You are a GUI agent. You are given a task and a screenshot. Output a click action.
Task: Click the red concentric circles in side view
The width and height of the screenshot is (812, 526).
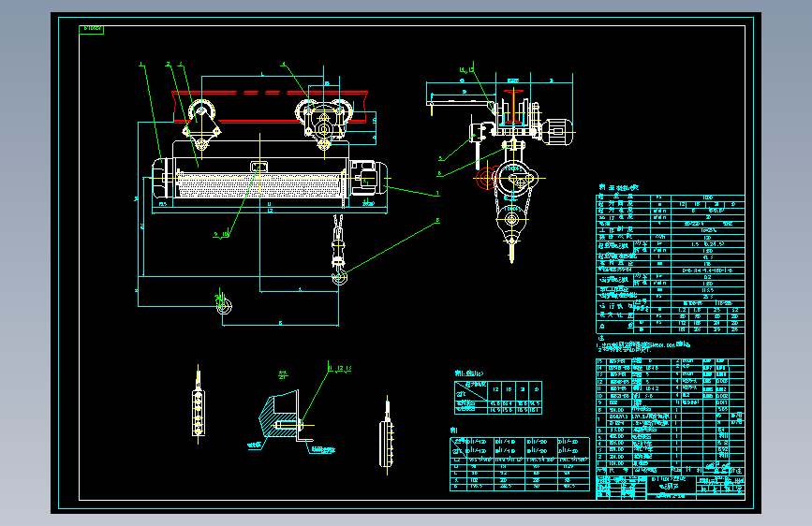(486, 178)
